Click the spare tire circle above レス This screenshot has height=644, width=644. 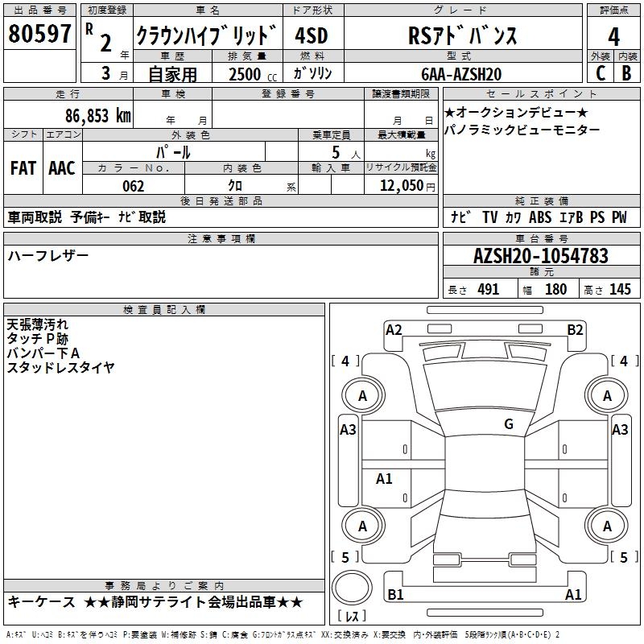click(x=352, y=588)
